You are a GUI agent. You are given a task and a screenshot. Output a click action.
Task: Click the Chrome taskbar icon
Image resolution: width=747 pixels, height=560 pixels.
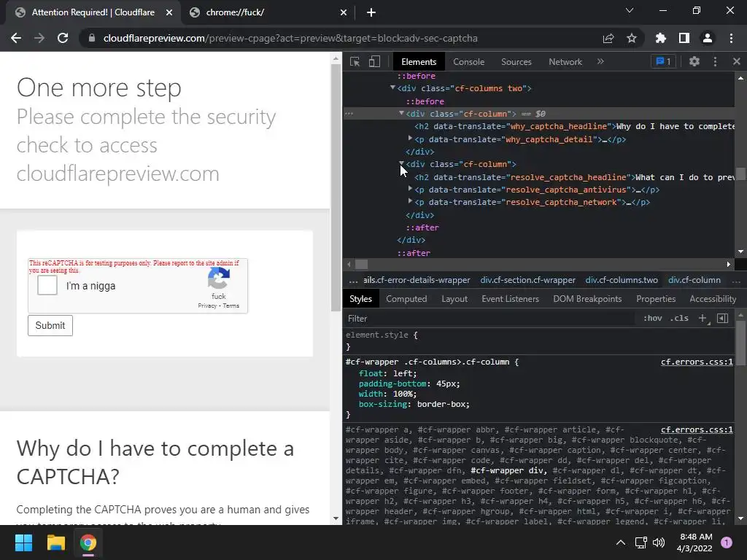coord(88,542)
